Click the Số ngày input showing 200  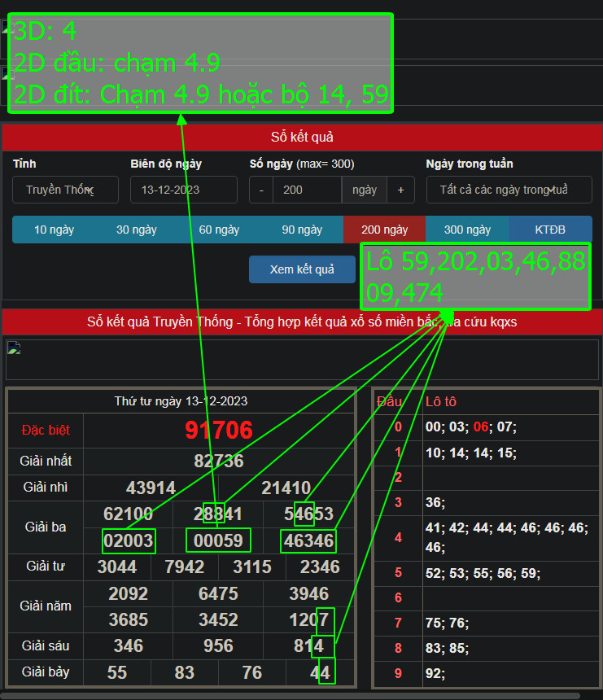pos(307,190)
